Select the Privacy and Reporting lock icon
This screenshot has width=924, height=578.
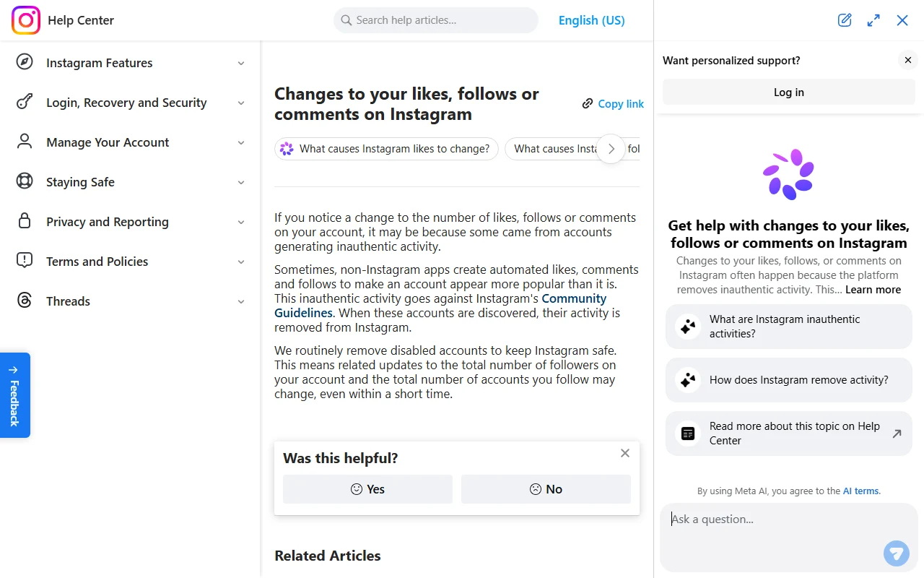coord(25,221)
